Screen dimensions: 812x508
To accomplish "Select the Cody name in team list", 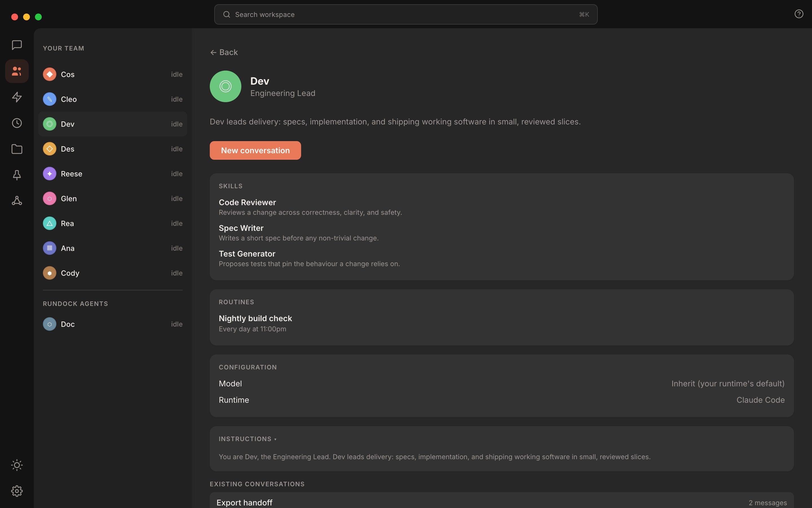I will pos(70,273).
